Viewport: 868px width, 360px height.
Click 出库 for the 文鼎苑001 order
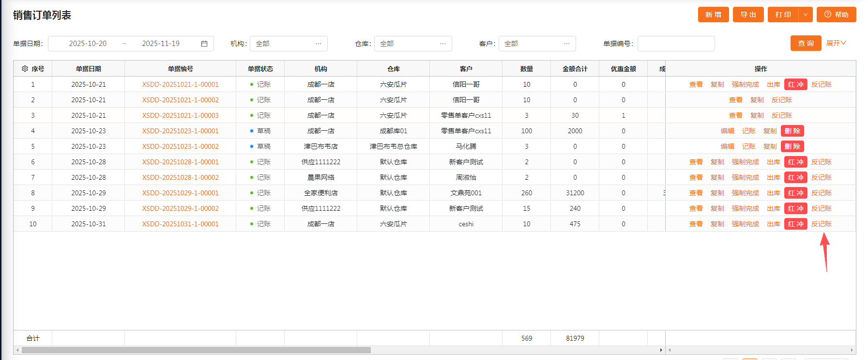click(x=774, y=193)
